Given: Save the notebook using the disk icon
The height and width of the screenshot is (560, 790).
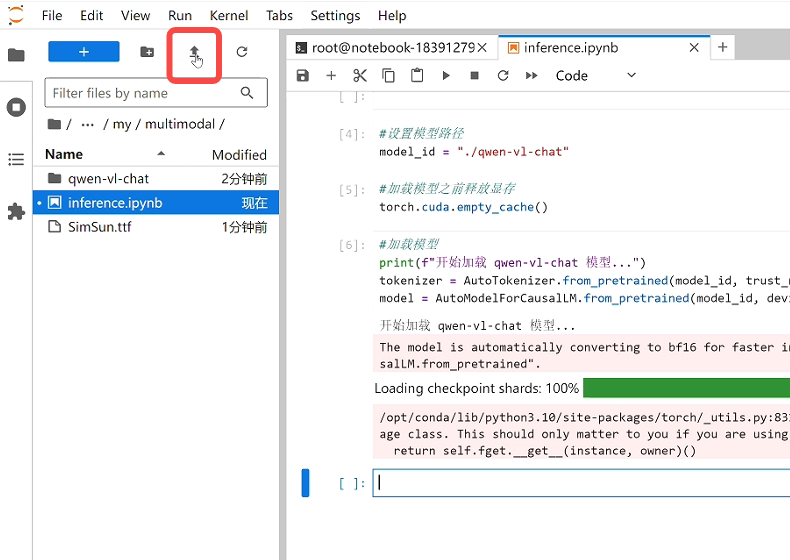Looking at the screenshot, I should tap(303, 76).
